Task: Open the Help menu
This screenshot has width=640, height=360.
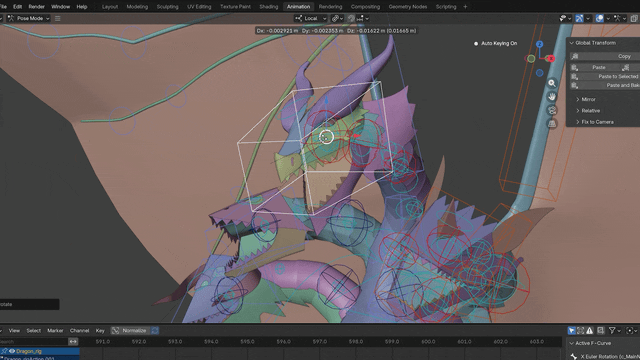Action: point(82,7)
